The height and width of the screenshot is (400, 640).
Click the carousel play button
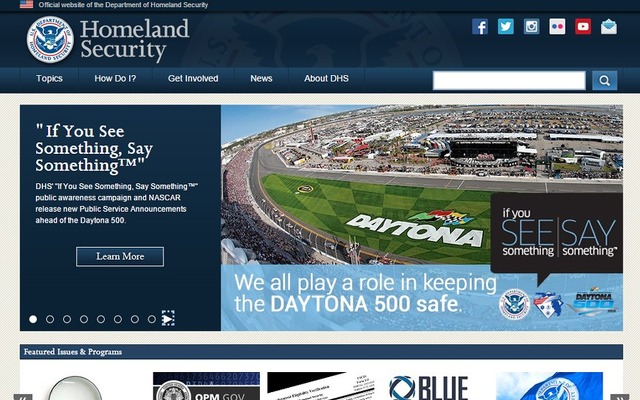(x=168, y=318)
